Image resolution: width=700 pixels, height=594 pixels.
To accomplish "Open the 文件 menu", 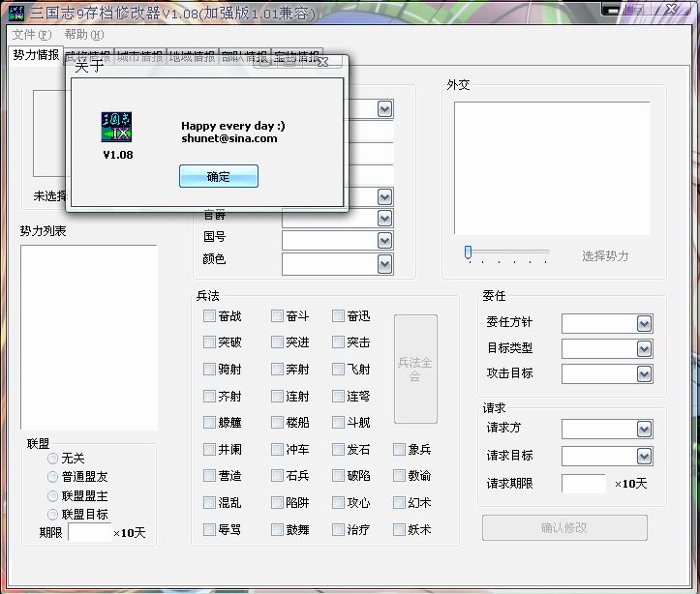I will [32, 35].
